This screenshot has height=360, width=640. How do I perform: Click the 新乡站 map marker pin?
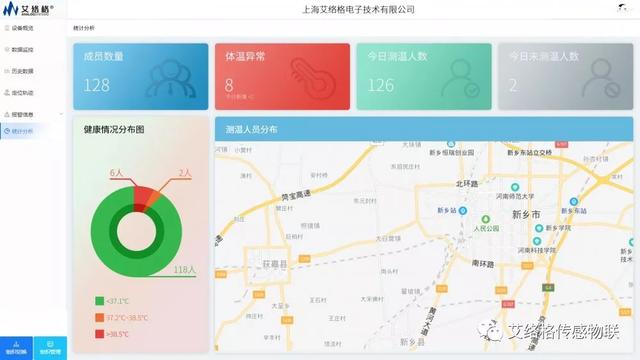462,211
